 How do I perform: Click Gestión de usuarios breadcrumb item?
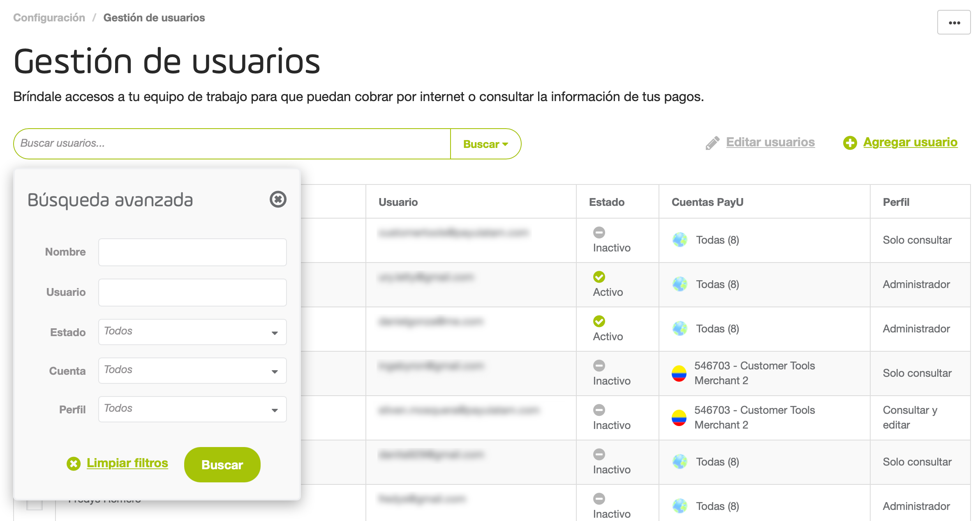[x=154, y=18]
